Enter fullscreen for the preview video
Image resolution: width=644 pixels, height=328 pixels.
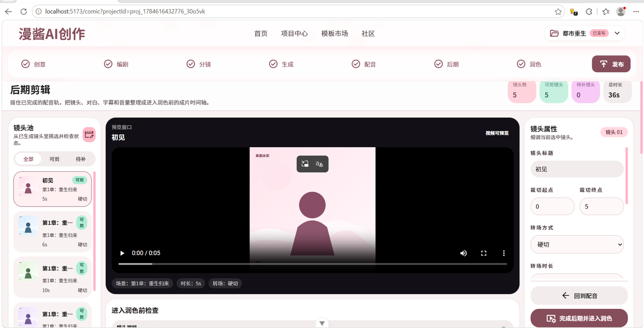coord(484,253)
